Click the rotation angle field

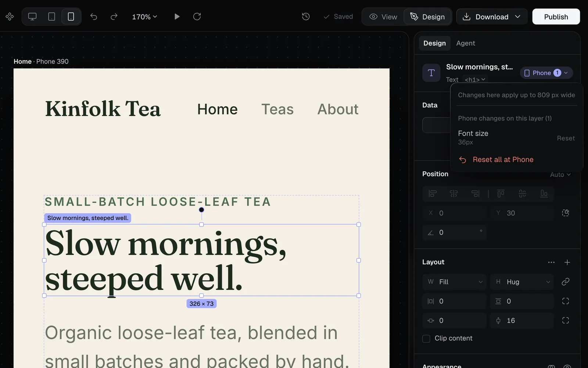tap(454, 233)
